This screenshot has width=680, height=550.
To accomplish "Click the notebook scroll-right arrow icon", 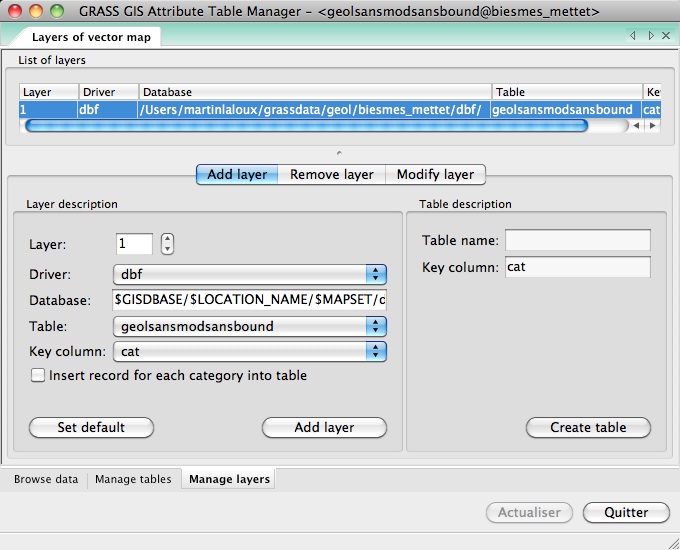I will click(x=651, y=36).
